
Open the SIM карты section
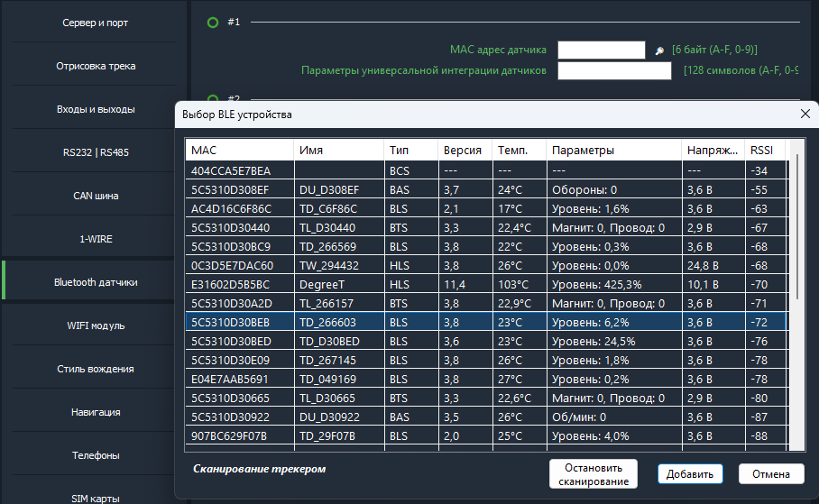click(95, 498)
